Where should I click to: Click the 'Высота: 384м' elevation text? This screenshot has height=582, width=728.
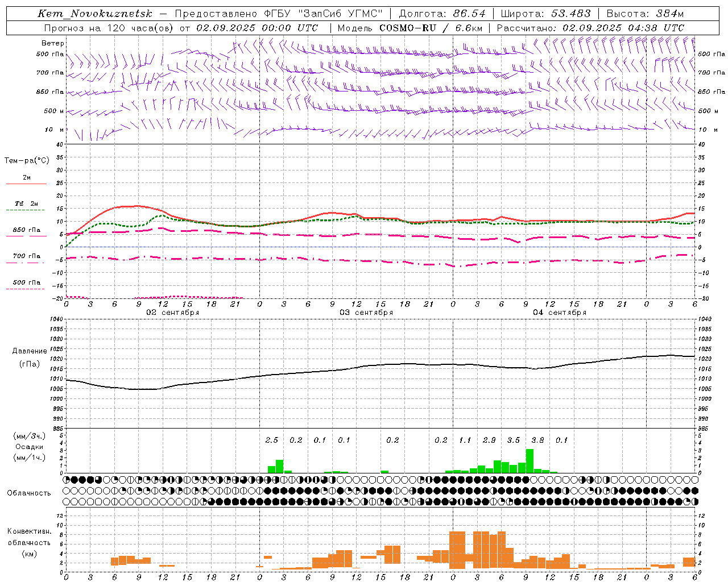click(645, 14)
